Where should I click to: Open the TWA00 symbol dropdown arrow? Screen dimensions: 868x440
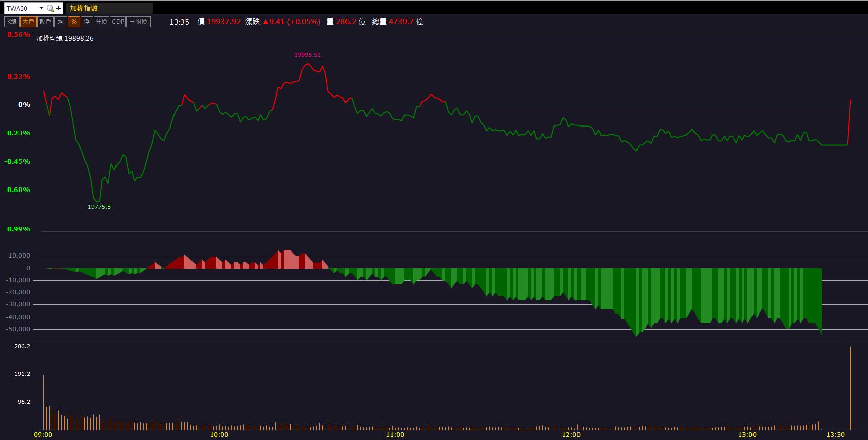[x=41, y=8]
